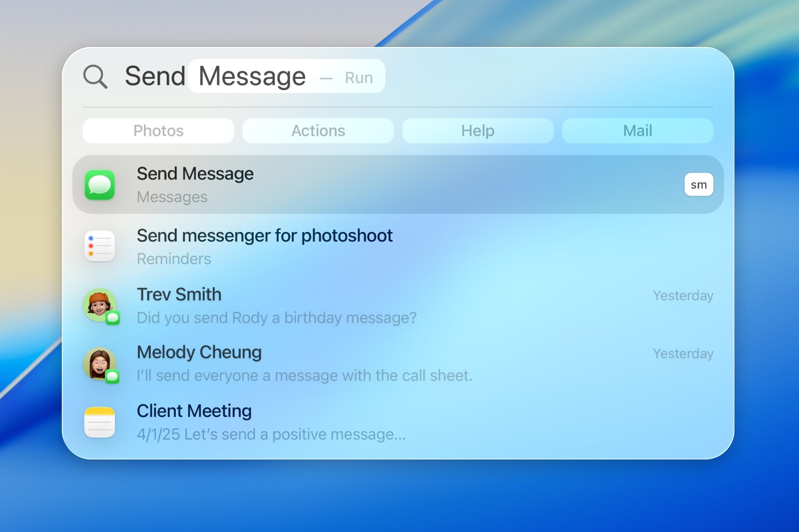The width and height of the screenshot is (799, 532).
Task: Select the Photos filter tab
Action: 158,131
